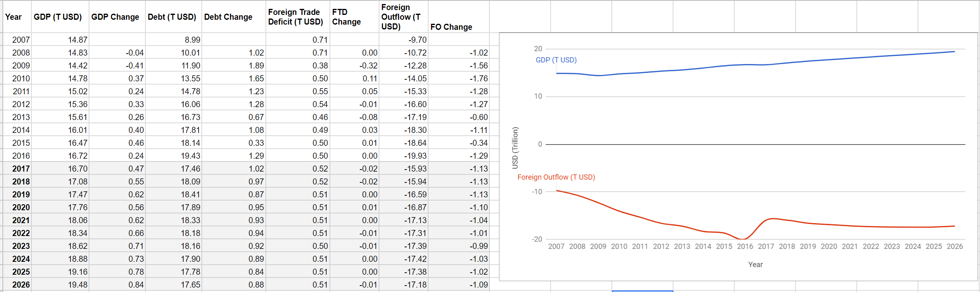
Task: Select the Year axis title in chart
Action: point(755,265)
